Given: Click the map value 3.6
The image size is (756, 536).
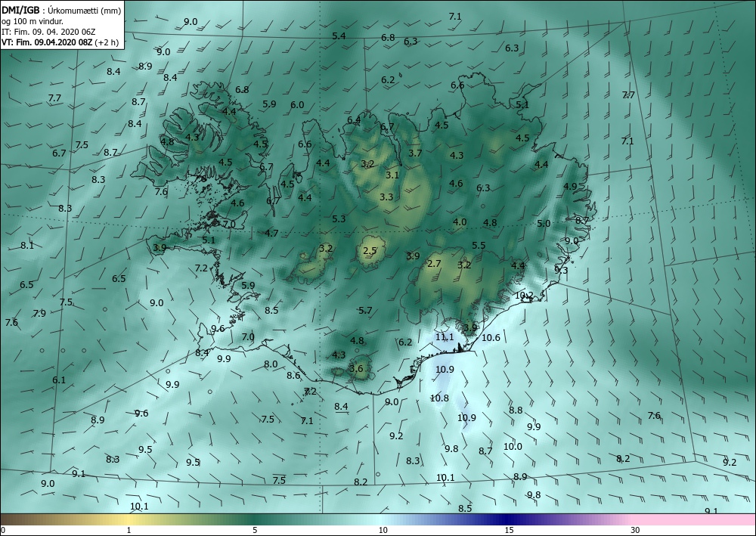Looking at the screenshot, I should (x=356, y=369).
